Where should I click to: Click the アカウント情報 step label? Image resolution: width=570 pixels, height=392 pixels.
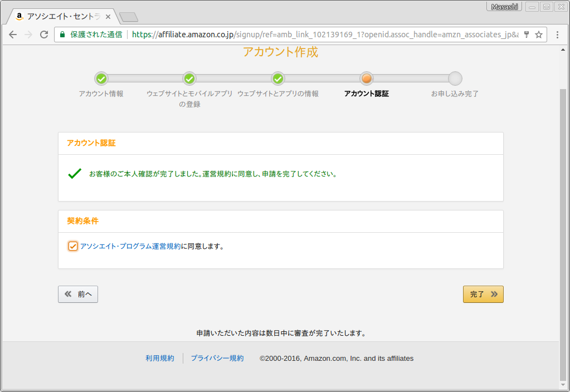coord(101,94)
